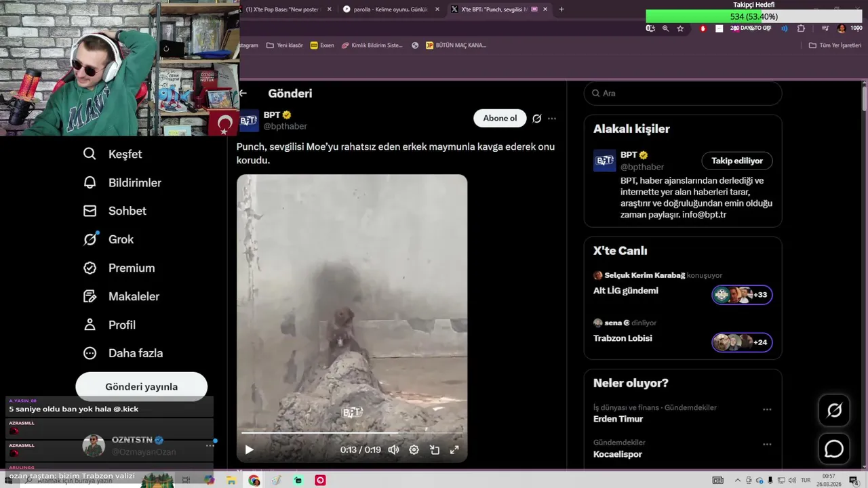
Task: Open the taskbar notification center
Action: tap(854, 481)
